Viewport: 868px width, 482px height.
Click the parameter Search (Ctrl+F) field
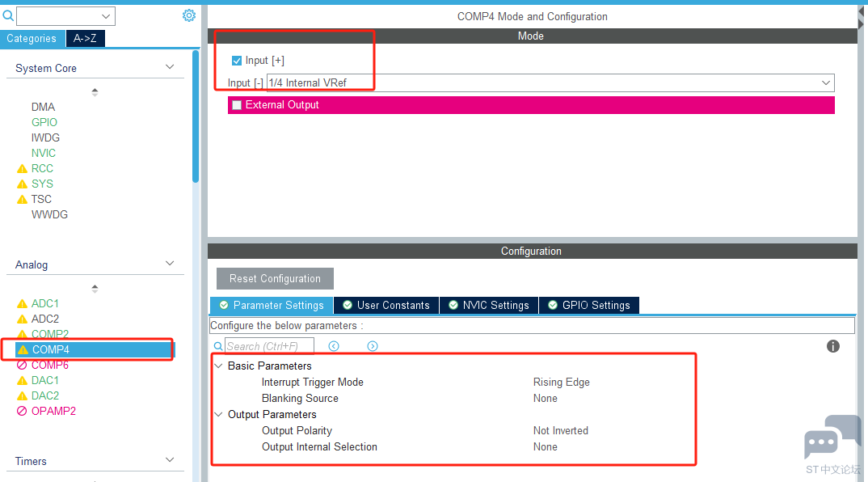(270, 346)
